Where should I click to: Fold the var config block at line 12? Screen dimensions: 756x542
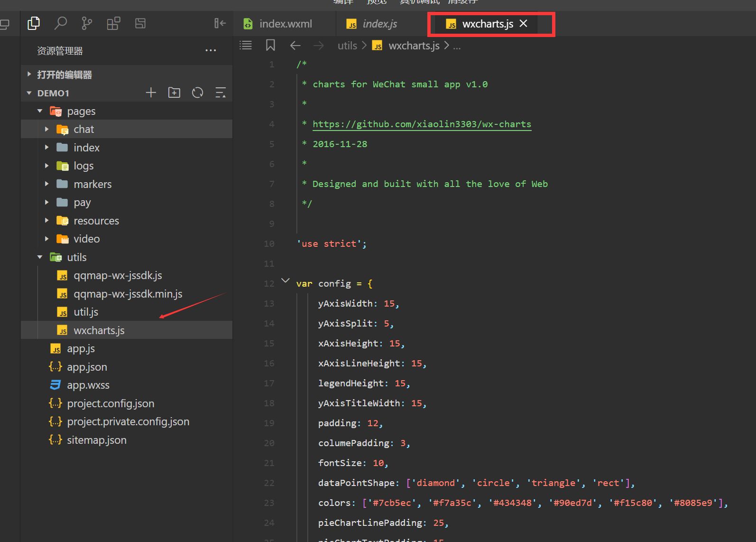286,280
